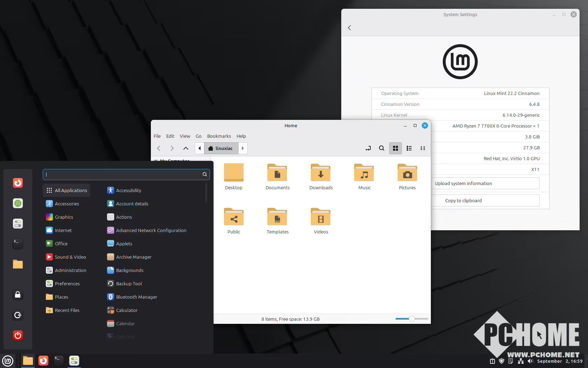Viewport: 588px width, 368px height.
Task: Open the Downloads folder
Action: pos(321,177)
